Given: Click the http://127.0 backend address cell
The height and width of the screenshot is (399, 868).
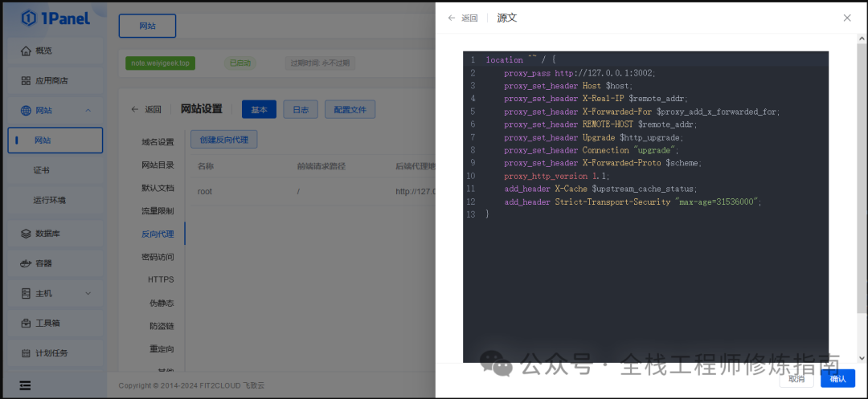Looking at the screenshot, I should pos(416,192).
